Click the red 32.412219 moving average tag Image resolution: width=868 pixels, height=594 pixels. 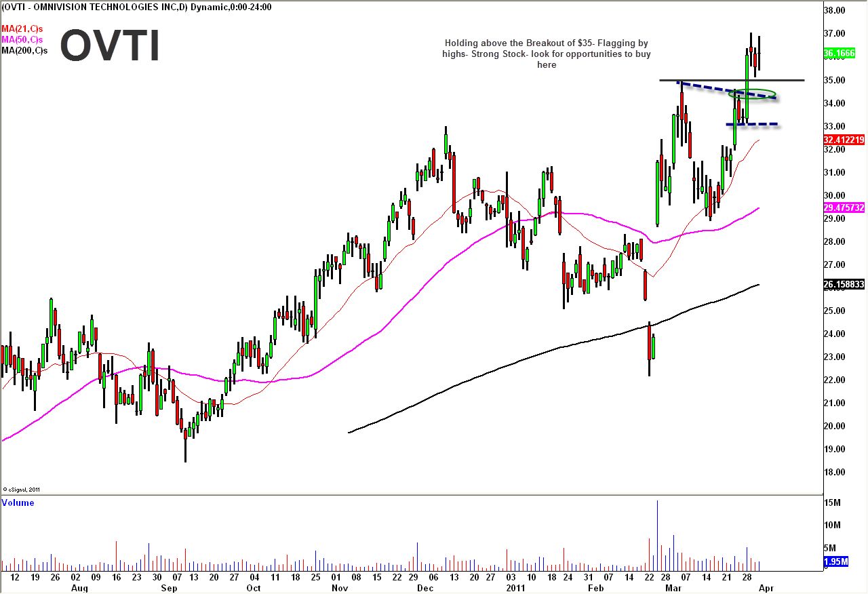coord(844,139)
